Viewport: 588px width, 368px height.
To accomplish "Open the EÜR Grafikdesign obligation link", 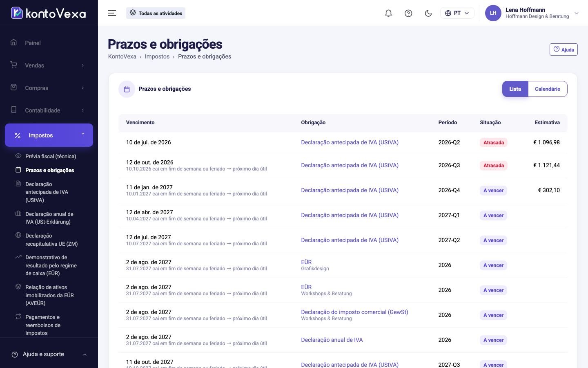I will pos(306,262).
